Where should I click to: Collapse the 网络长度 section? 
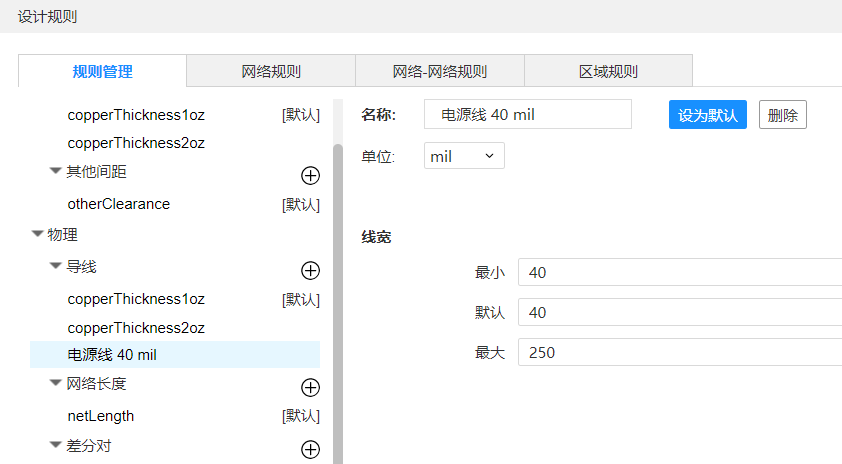(56, 383)
